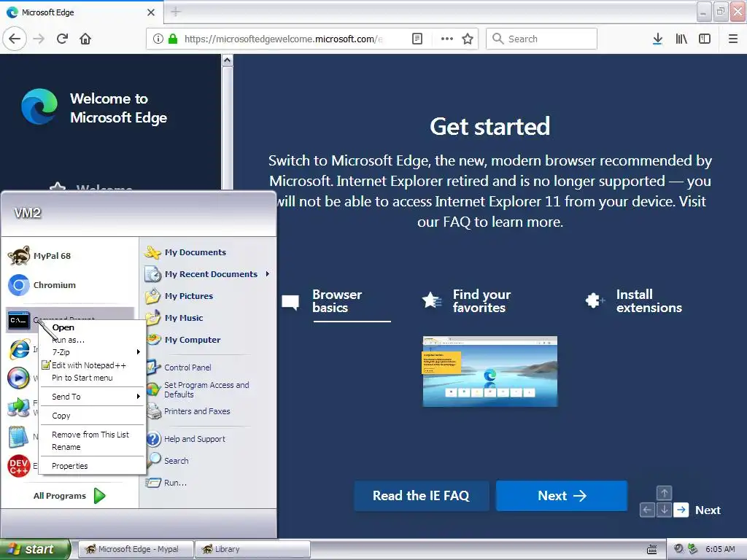Click the Edge browser preview thumbnail
The width and height of the screenshot is (747, 560).
tap(489, 371)
